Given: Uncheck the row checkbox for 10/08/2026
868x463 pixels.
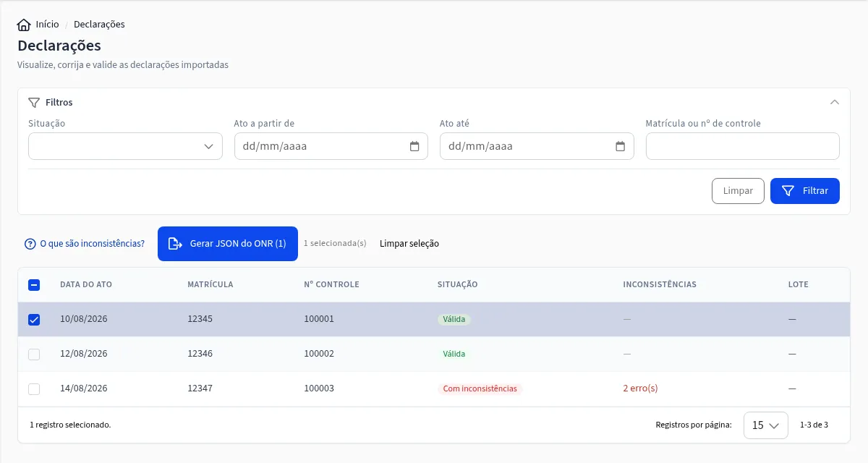Looking at the screenshot, I should point(34,320).
